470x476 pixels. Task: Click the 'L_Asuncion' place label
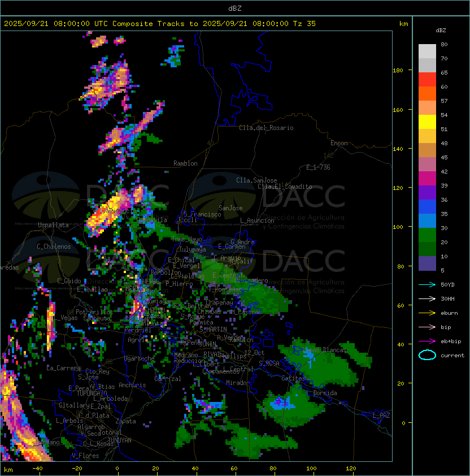pos(257,220)
